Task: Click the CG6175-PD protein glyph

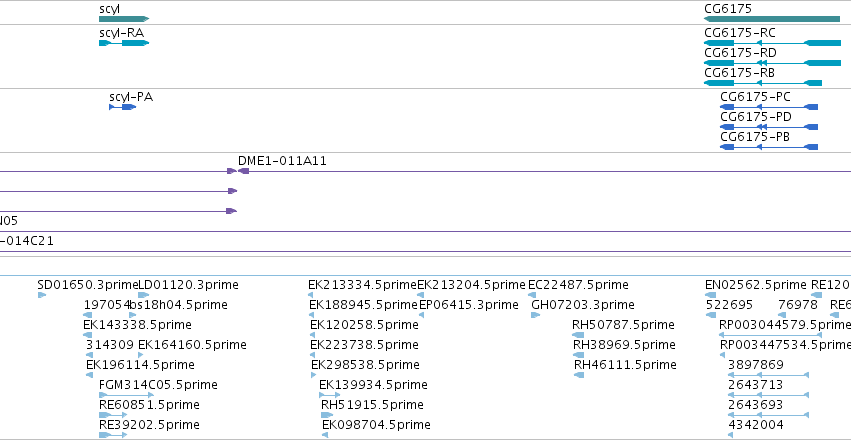Action: click(769, 127)
